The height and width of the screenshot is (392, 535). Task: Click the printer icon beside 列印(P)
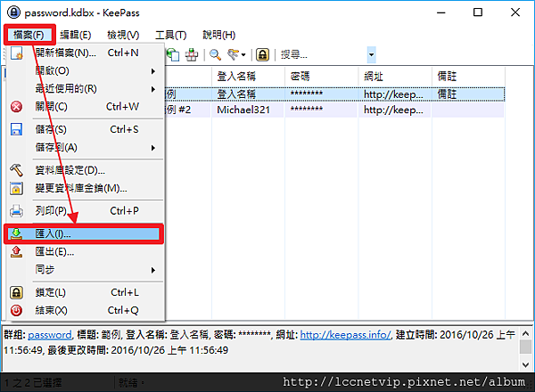[x=16, y=211]
